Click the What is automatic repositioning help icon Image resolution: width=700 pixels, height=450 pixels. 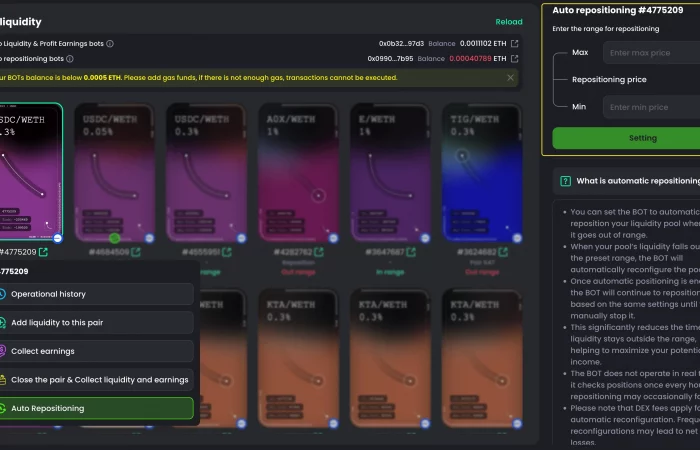pyautogui.click(x=565, y=181)
